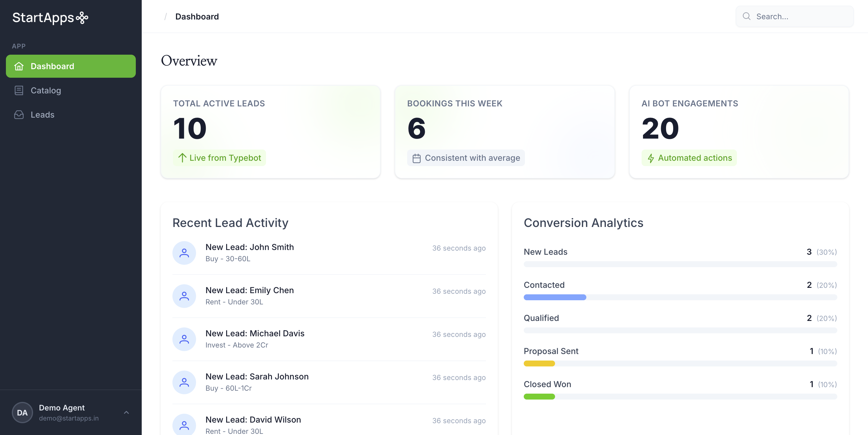Expand the Demo Agent account menu chevron
The width and height of the screenshot is (868, 435).
pyautogui.click(x=126, y=413)
